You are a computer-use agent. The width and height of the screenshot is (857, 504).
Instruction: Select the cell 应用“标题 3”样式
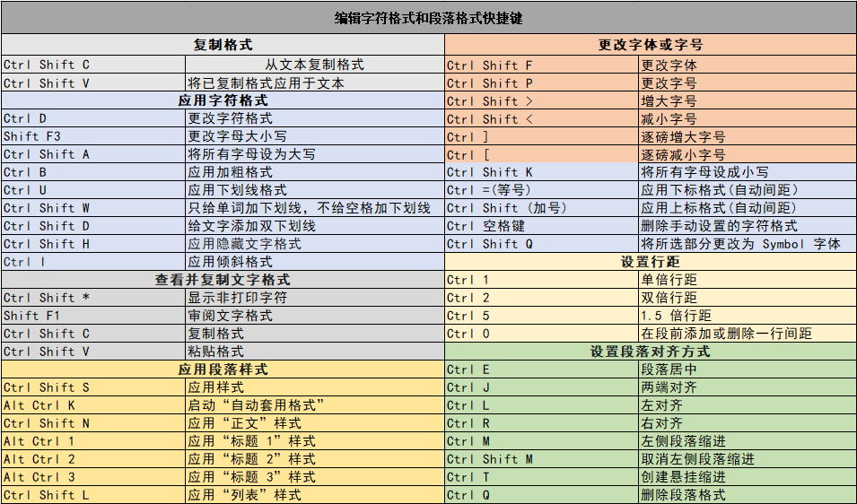click(315, 477)
